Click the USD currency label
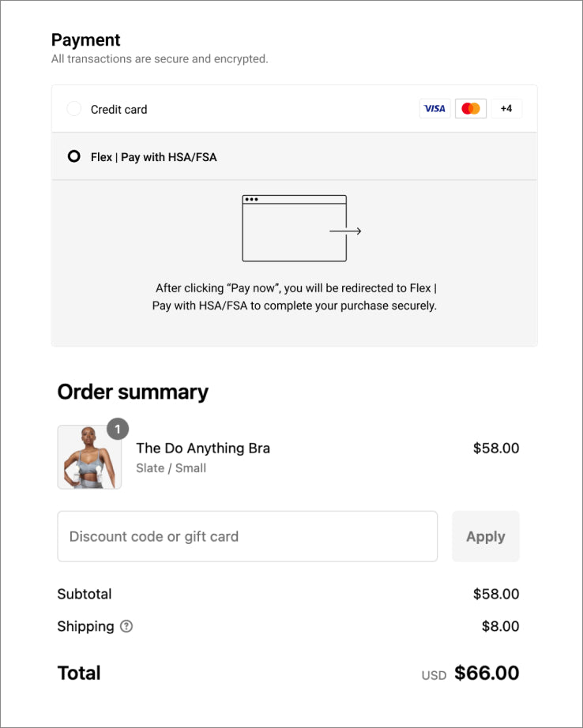 [434, 675]
